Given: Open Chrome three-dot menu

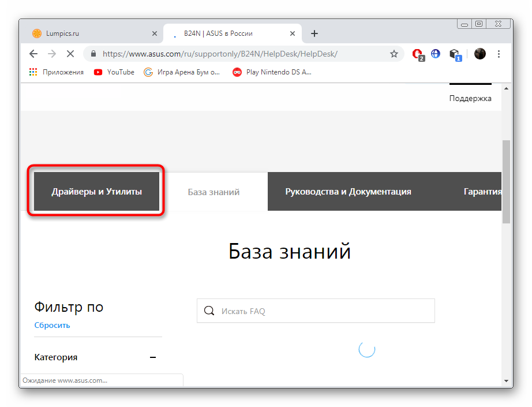Looking at the screenshot, I should point(499,54).
